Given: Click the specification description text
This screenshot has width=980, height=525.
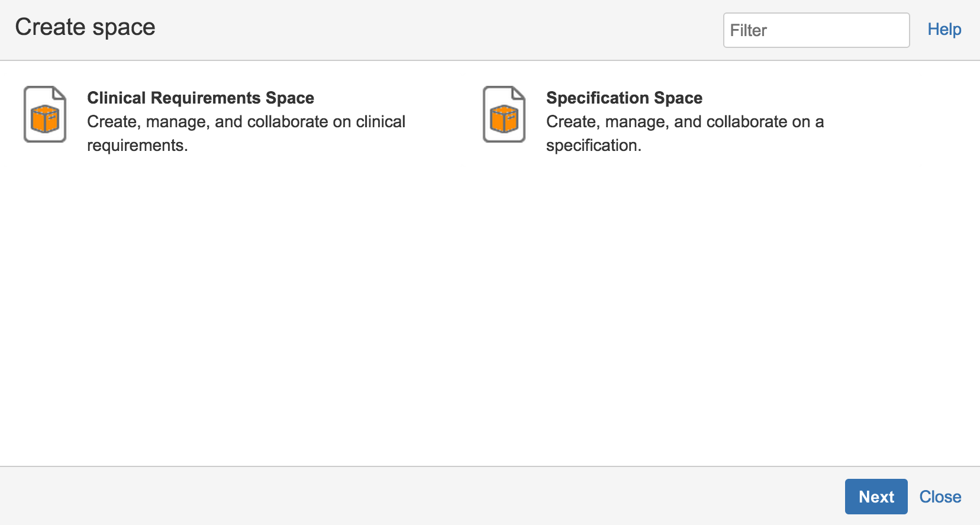Looking at the screenshot, I should (x=685, y=133).
